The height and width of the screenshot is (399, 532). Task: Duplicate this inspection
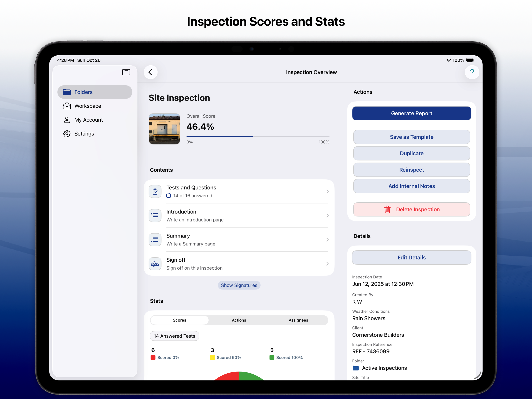(x=411, y=153)
